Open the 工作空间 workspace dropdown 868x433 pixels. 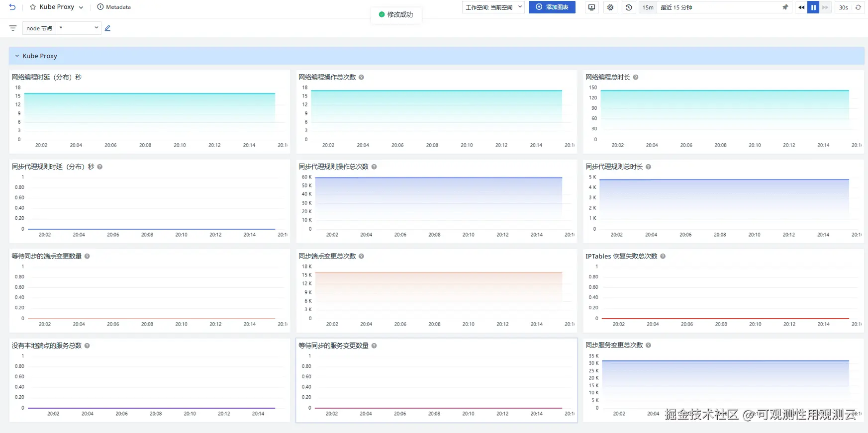(493, 7)
